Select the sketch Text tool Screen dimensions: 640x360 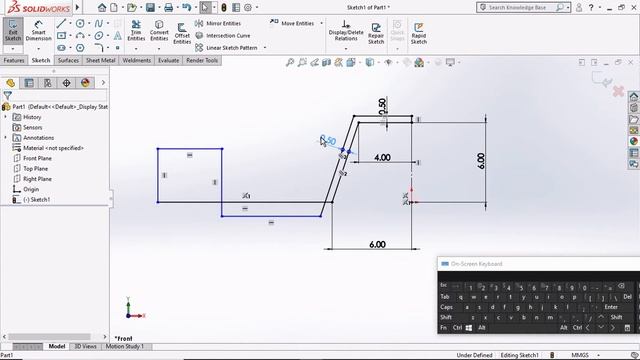click(x=118, y=36)
